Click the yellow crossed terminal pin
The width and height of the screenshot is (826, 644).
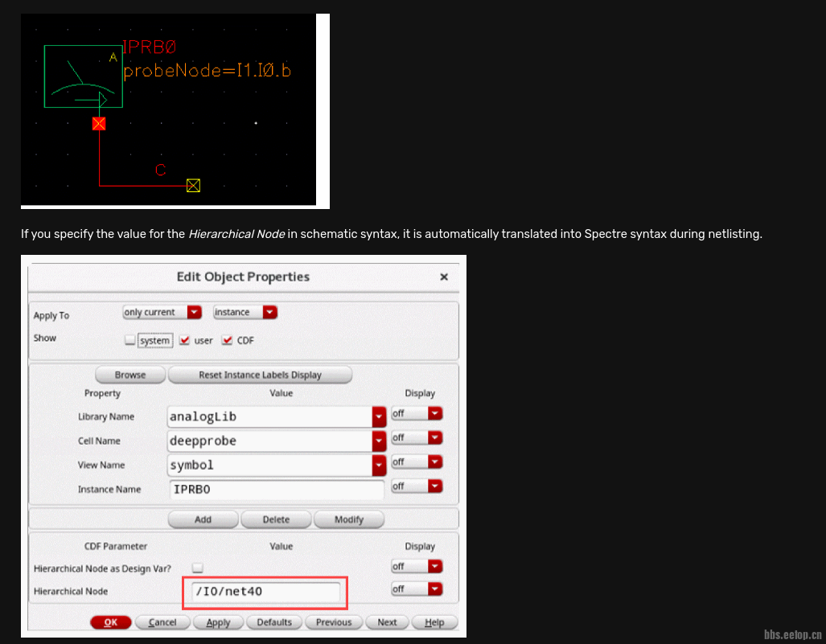(x=193, y=186)
